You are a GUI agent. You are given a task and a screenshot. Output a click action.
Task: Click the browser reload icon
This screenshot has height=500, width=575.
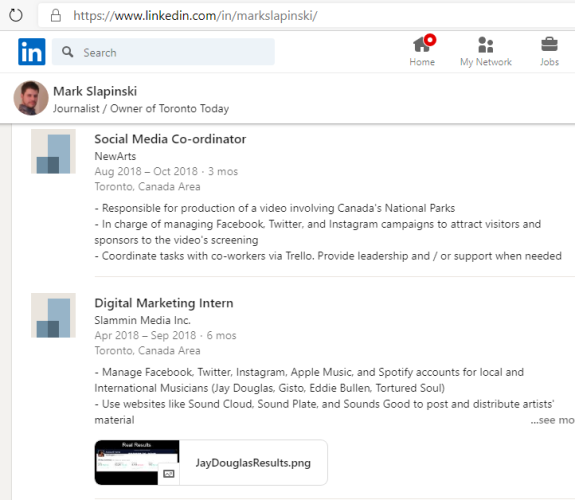(x=16, y=15)
